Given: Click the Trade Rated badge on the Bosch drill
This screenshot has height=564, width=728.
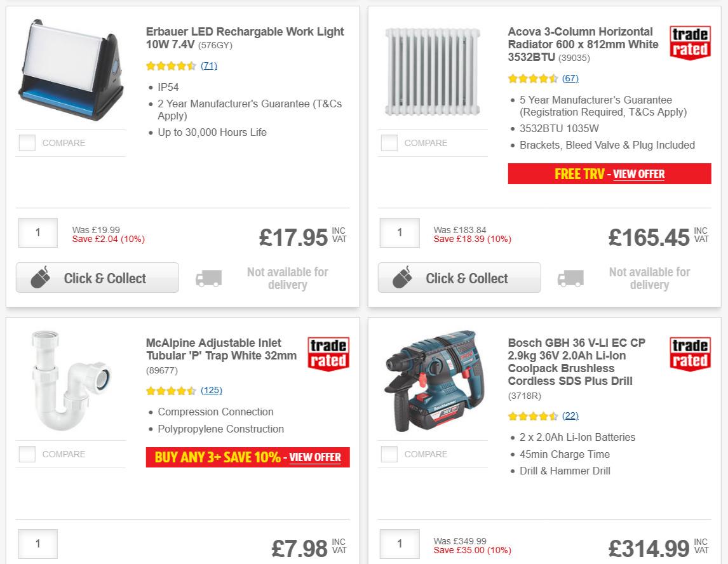Looking at the screenshot, I should pyautogui.click(x=690, y=354).
